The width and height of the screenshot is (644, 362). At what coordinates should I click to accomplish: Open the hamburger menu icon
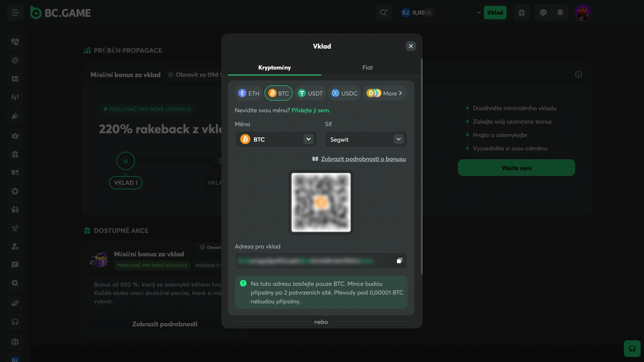point(15,13)
